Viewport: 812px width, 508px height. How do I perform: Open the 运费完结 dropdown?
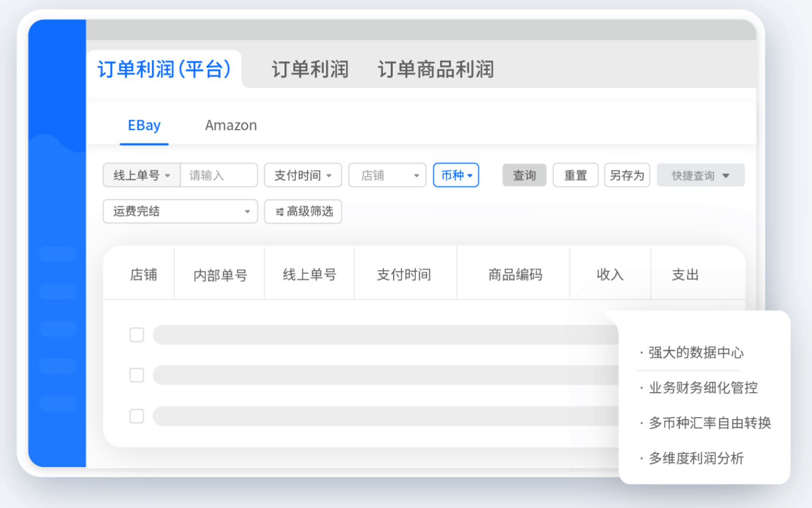pos(180,212)
